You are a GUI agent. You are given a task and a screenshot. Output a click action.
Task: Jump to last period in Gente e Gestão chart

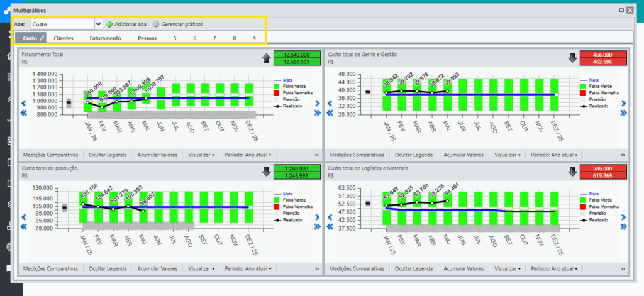click(x=623, y=113)
